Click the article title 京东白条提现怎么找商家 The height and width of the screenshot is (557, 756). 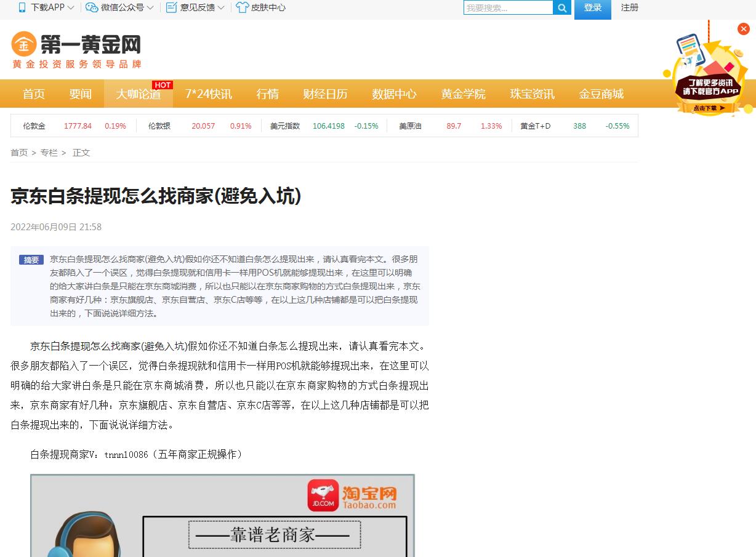click(156, 196)
